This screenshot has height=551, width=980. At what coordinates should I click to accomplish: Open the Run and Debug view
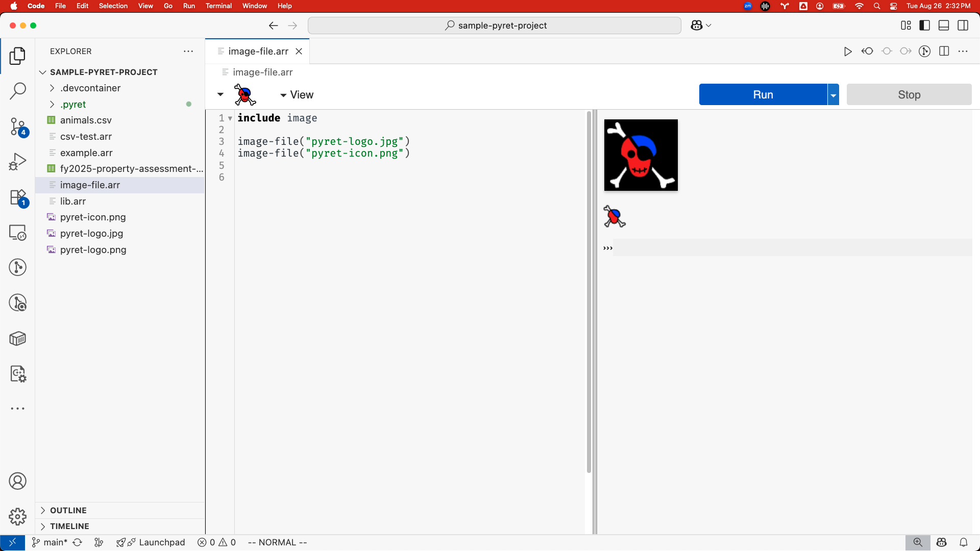(x=17, y=162)
